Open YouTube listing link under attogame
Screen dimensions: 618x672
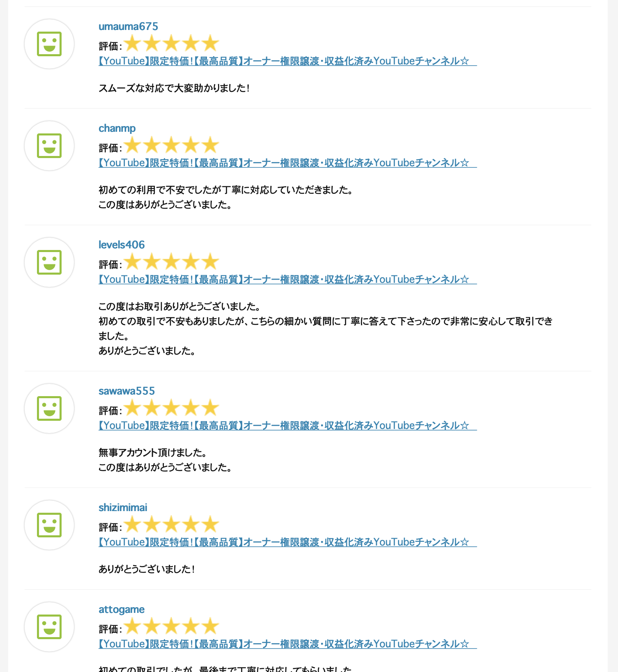point(287,644)
